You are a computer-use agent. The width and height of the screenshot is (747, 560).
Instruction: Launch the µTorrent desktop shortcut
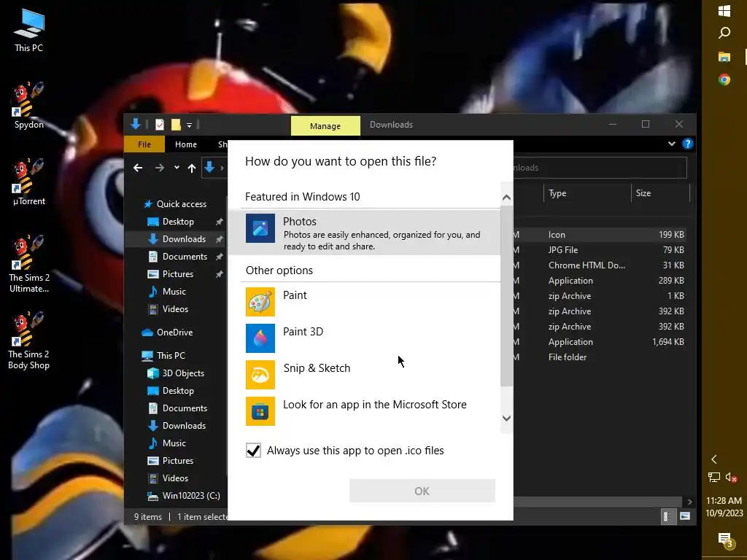click(x=28, y=182)
